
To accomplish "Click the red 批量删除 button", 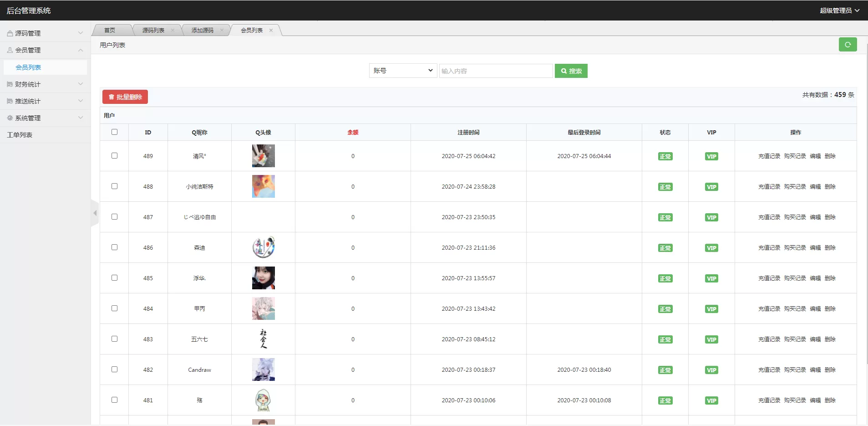I will coord(125,97).
